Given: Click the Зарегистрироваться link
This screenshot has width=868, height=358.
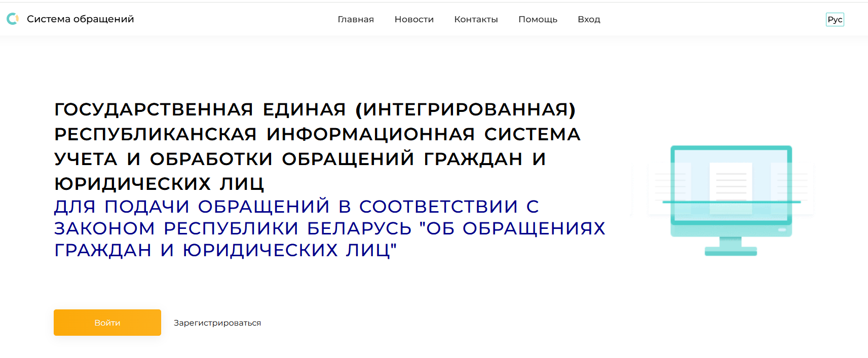Looking at the screenshot, I should (217, 323).
